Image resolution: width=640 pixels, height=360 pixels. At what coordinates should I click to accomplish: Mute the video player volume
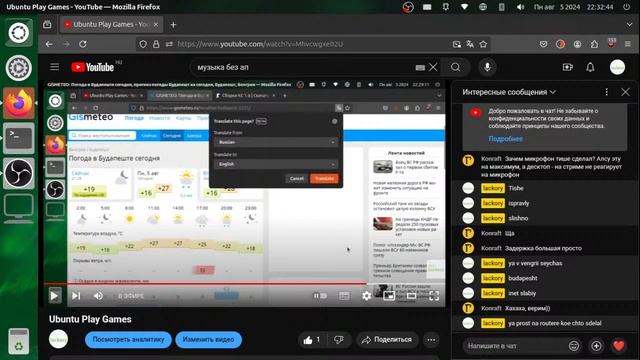click(98, 296)
